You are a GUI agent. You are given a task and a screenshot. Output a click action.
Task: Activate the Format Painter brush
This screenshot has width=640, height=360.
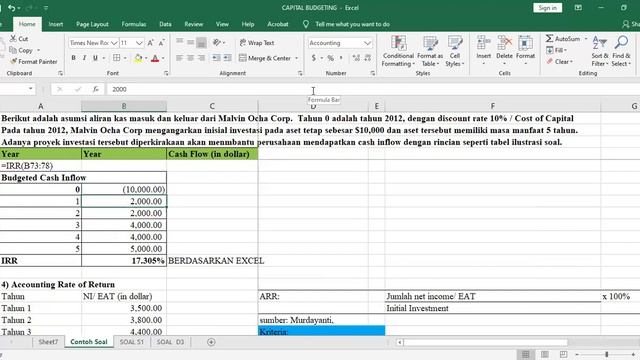[x=13, y=61]
